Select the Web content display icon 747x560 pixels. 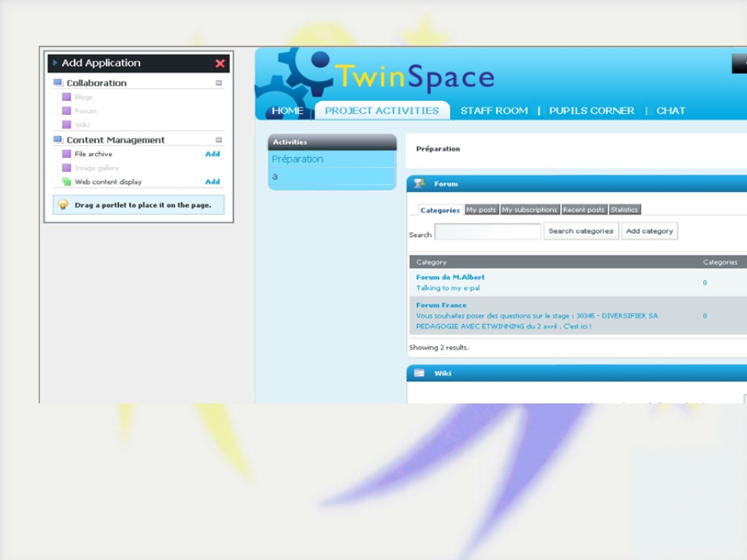tap(67, 182)
